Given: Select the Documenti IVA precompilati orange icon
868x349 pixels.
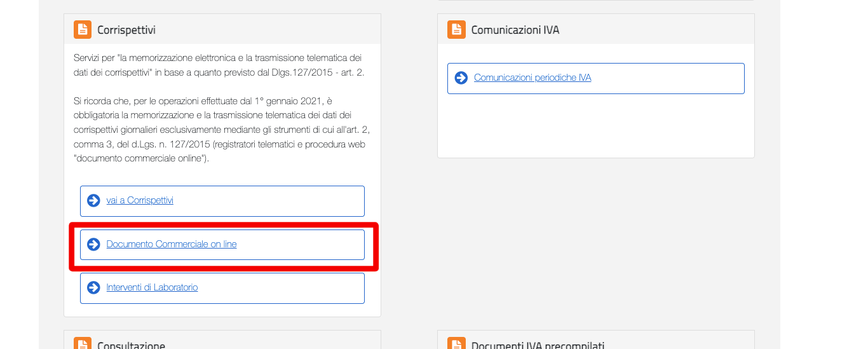Looking at the screenshot, I should point(456,344).
